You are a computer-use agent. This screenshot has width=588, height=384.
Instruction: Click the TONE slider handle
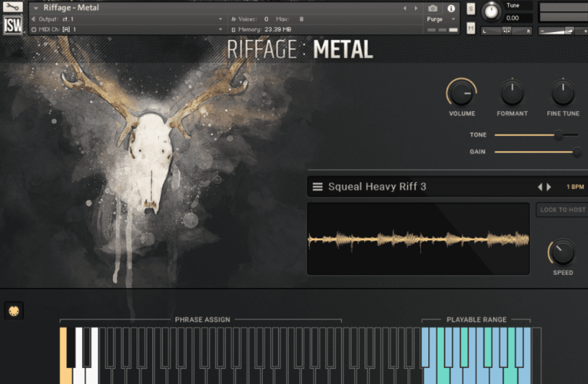pyautogui.click(x=558, y=135)
